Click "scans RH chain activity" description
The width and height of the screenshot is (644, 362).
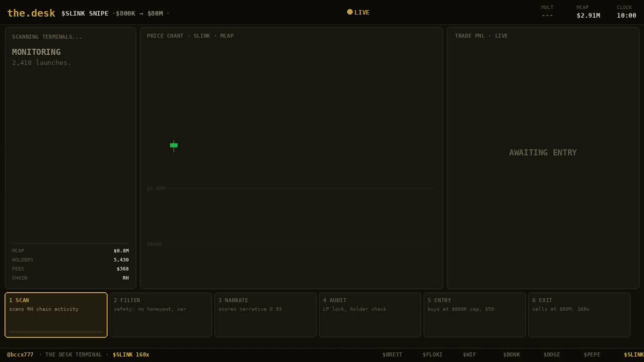pyautogui.click(x=43, y=309)
